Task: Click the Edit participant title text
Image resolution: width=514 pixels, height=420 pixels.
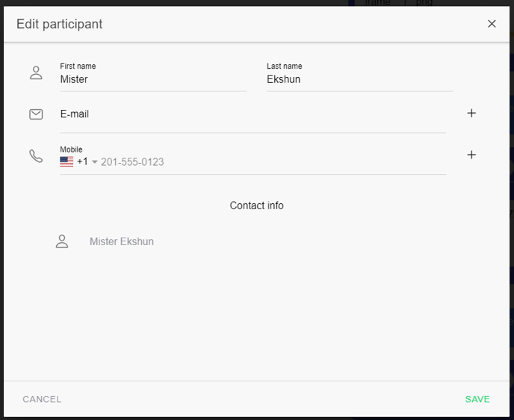Action: pyautogui.click(x=60, y=24)
